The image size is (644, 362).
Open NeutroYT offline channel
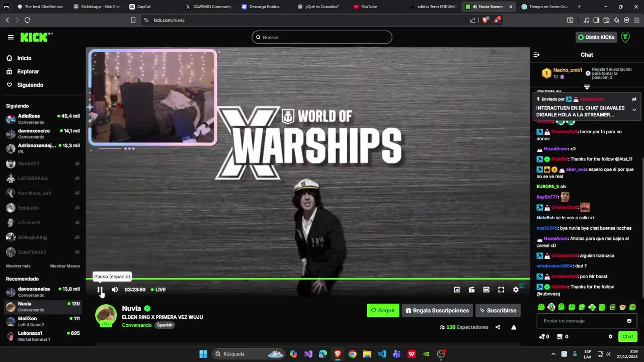43,163
